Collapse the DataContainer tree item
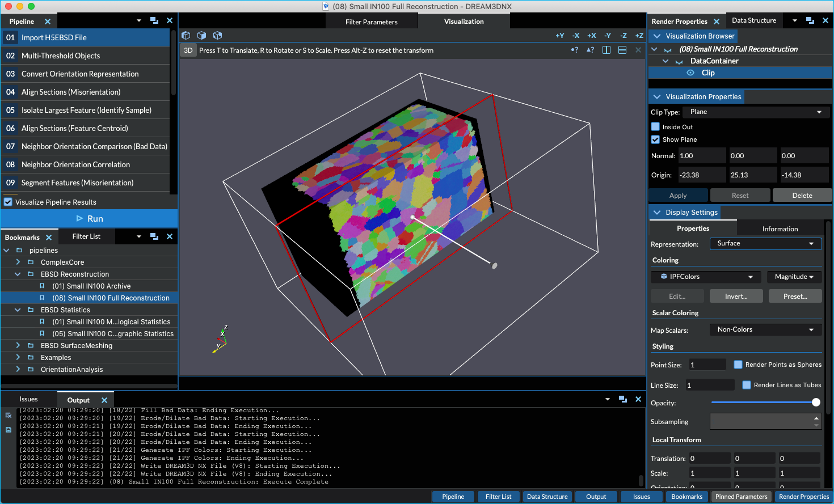This screenshot has height=504, width=834. tap(665, 61)
